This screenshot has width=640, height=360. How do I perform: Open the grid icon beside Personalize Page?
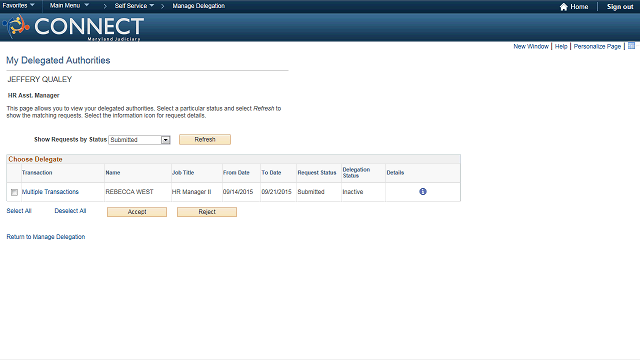click(x=631, y=46)
